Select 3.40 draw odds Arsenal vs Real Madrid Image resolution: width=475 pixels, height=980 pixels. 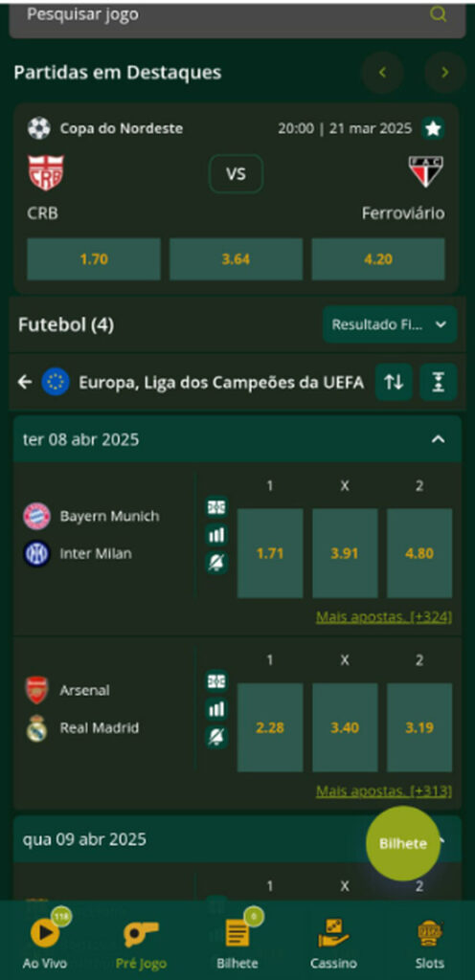(345, 727)
